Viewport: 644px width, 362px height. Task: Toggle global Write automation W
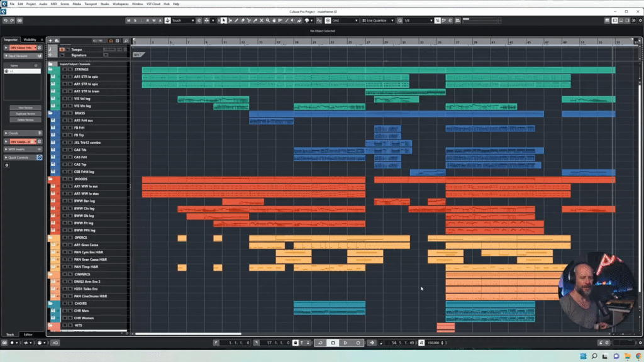pos(154,21)
